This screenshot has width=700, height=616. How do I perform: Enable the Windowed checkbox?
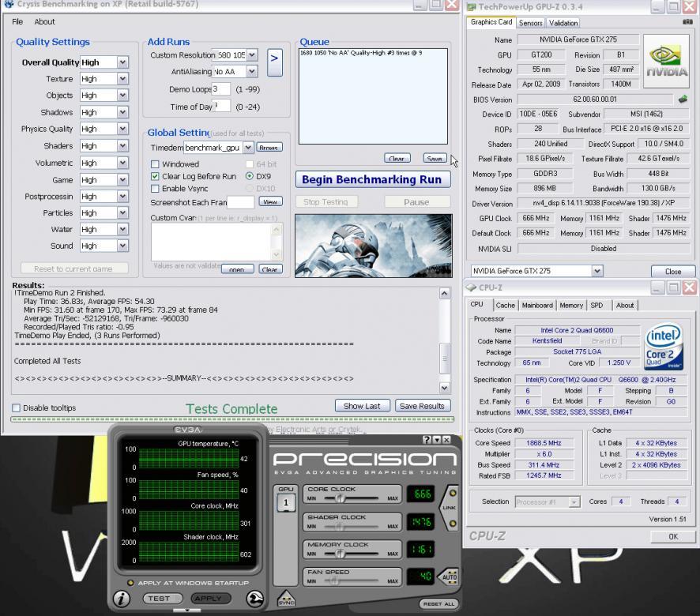click(x=156, y=164)
